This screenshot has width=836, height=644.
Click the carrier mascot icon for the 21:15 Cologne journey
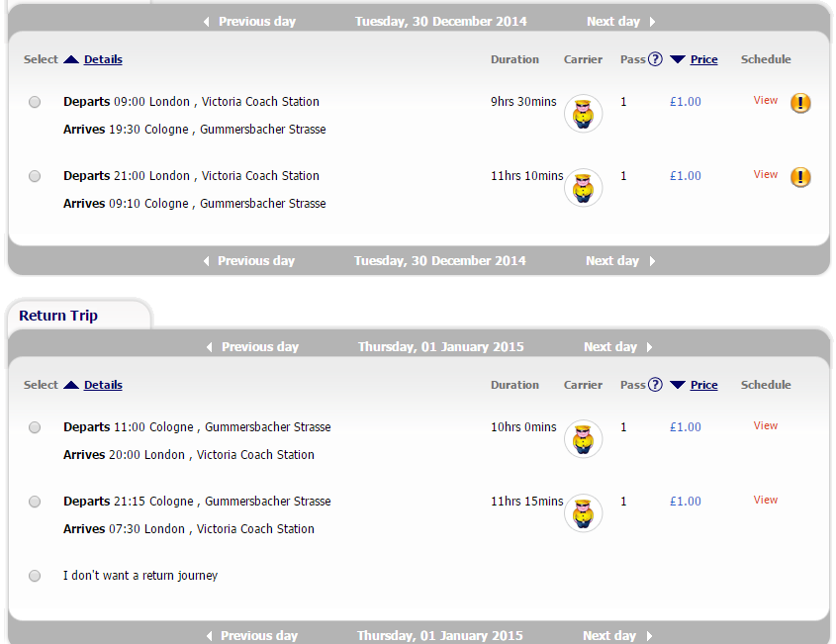(x=584, y=512)
